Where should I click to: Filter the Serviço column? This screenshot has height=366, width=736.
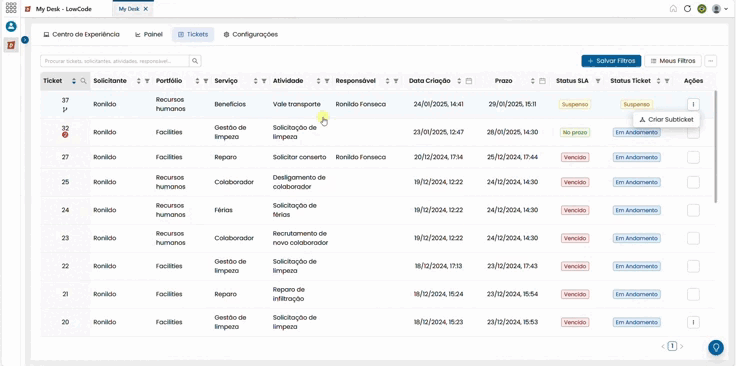[x=264, y=81]
